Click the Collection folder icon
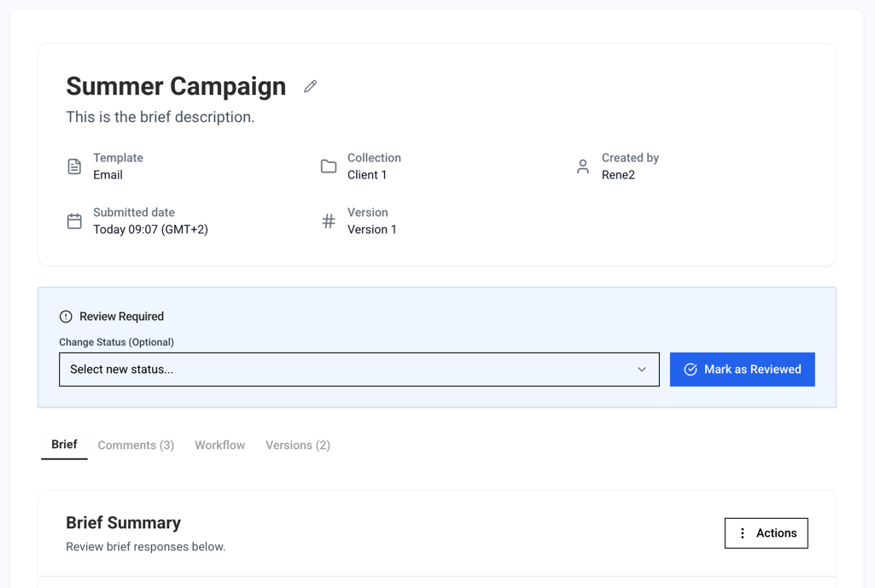Screen dimensions: 875x588 click(x=329, y=166)
